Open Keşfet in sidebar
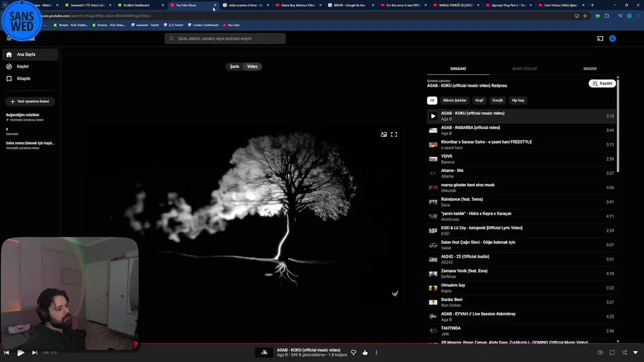The width and height of the screenshot is (644, 362). 30,66
